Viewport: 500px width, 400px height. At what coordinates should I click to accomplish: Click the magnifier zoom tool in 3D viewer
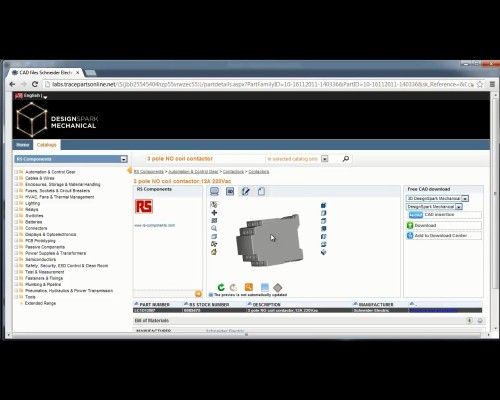pos(214,228)
